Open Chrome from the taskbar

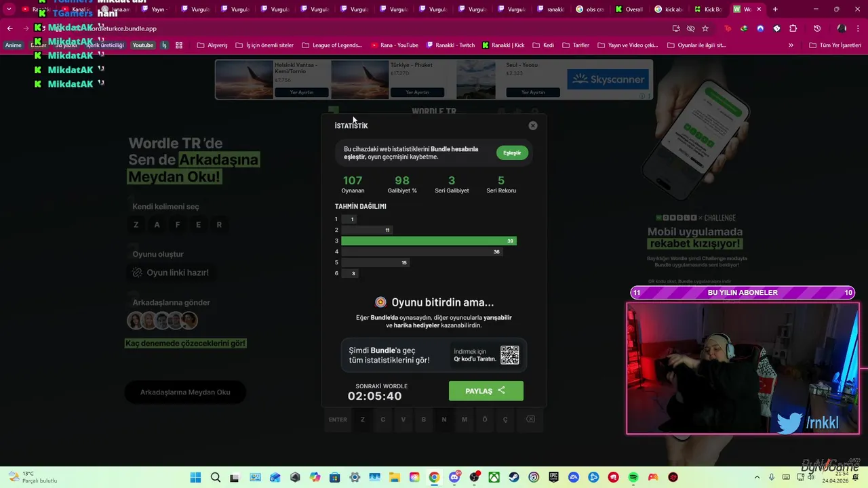coord(434,478)
